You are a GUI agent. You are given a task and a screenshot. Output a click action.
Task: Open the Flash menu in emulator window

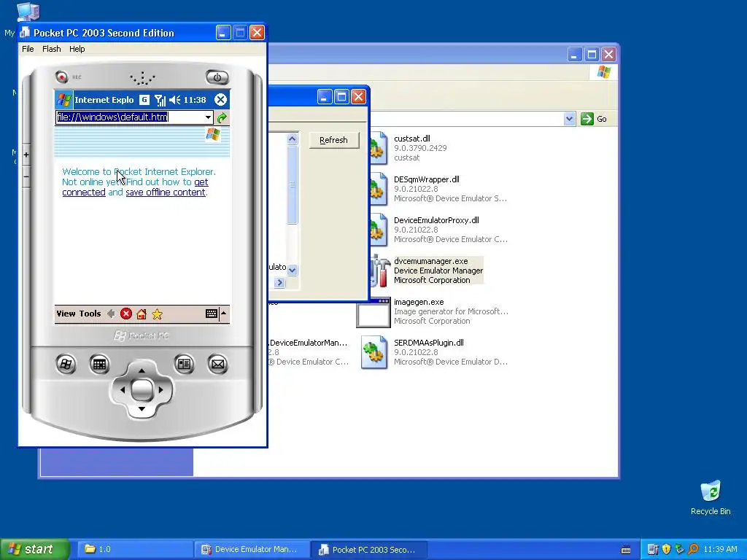(52, 49)
